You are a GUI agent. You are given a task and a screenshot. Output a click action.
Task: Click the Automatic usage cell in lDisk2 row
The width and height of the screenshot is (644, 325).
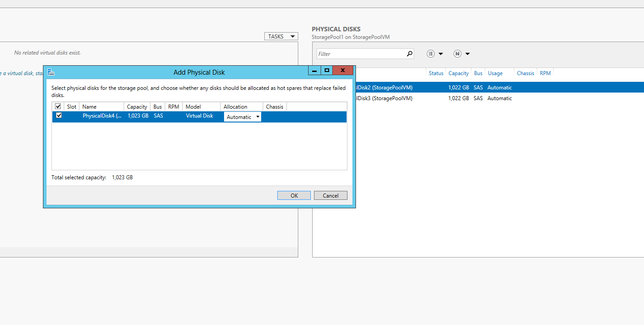[x=500, y=88]
